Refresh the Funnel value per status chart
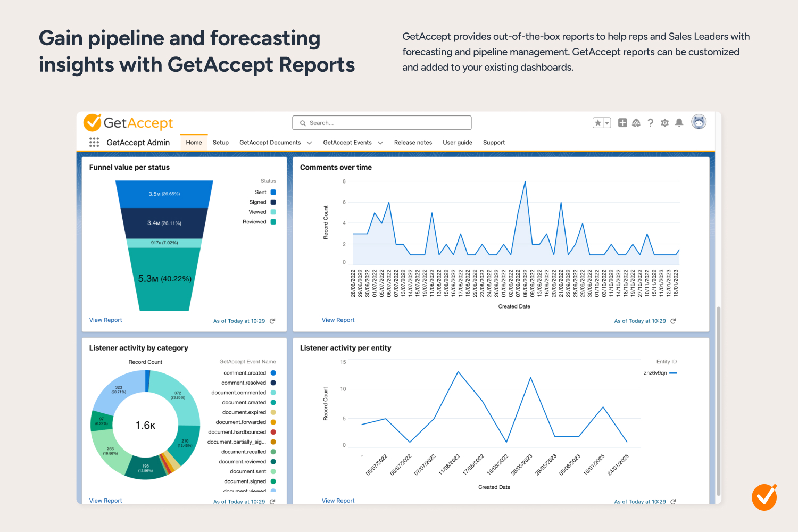This screenshot has height=532, width=798. click(272, 321)
